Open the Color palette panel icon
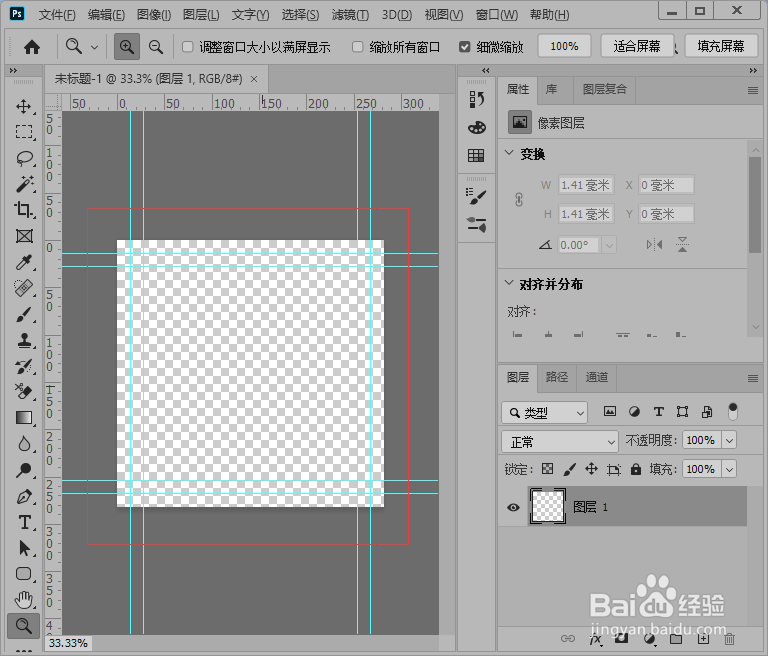Screen dimensions: 768x656 coord(477,127)
